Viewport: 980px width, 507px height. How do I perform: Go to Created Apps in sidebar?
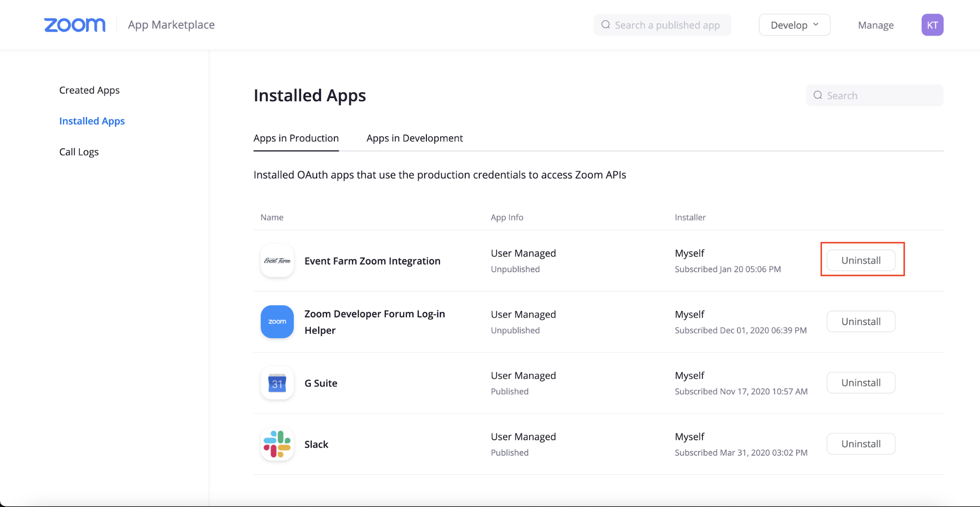(x=89, y=90)
